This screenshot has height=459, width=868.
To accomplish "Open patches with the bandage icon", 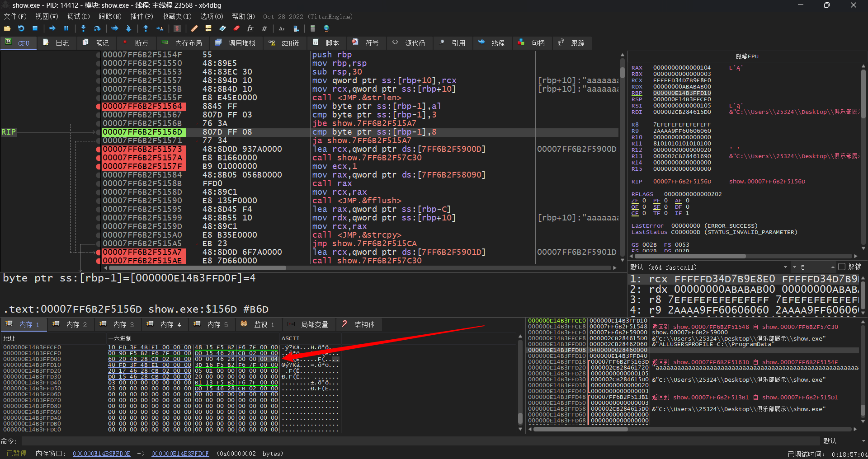I will pyautogui.click(x=194, y=28).
